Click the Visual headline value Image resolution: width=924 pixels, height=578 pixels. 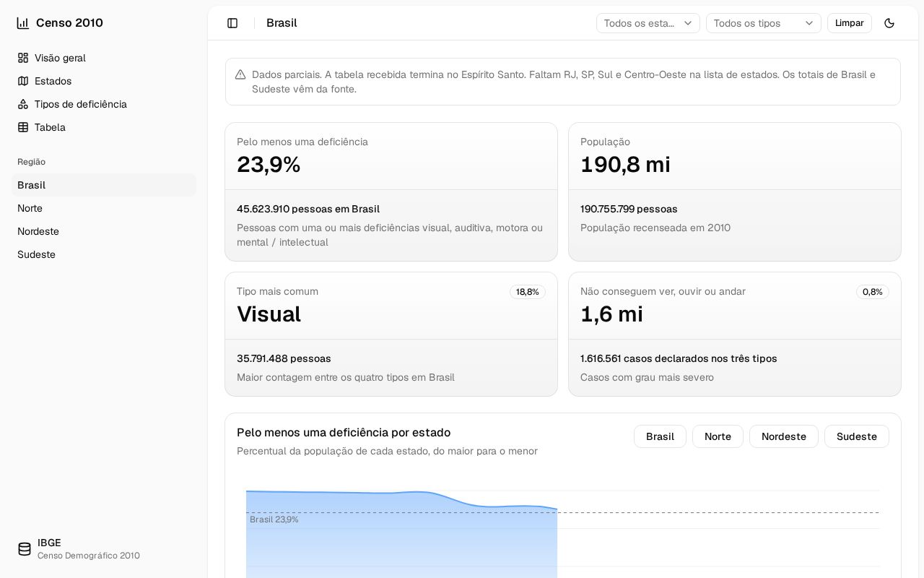click(269, 314)
